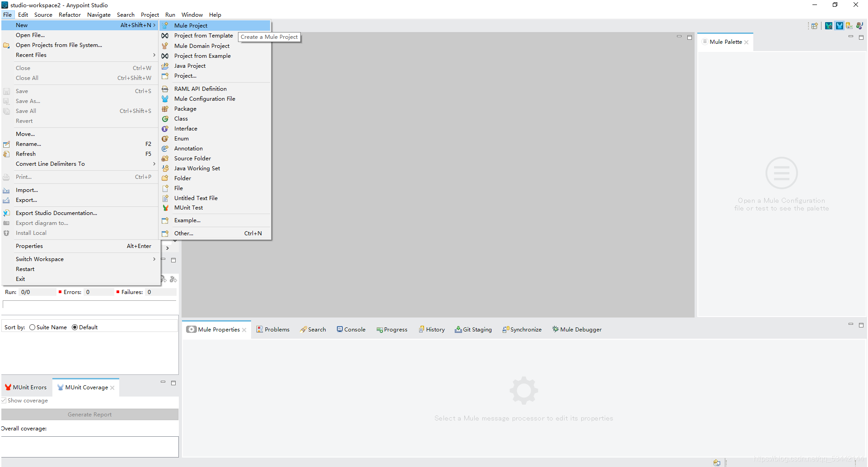
Task: Minimize the editor area
Action: click(679, 37)
